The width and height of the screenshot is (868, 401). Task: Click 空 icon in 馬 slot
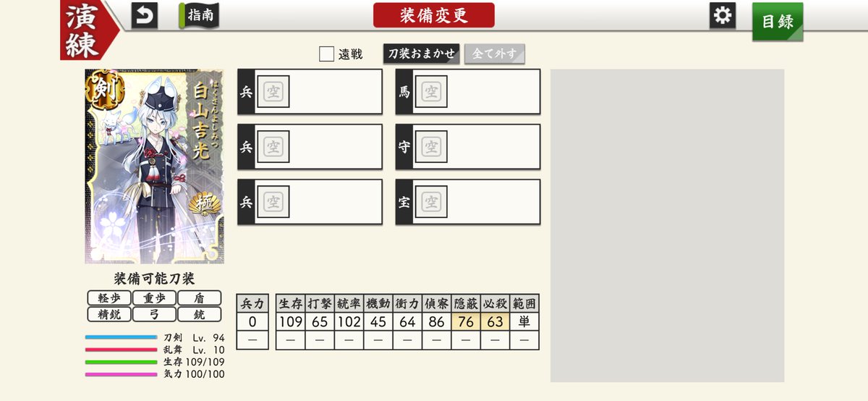pyautogui.click(x=431, y=92)
